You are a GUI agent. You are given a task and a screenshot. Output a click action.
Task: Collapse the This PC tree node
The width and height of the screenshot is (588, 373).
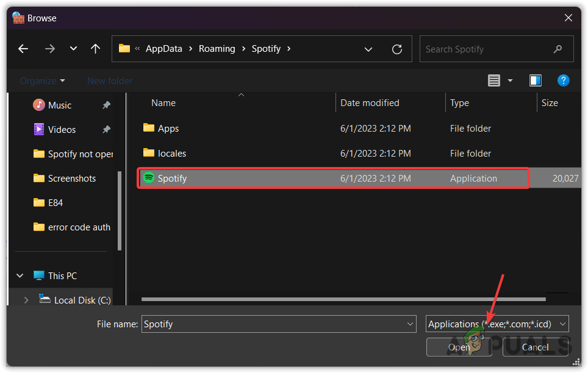[20, 276]
